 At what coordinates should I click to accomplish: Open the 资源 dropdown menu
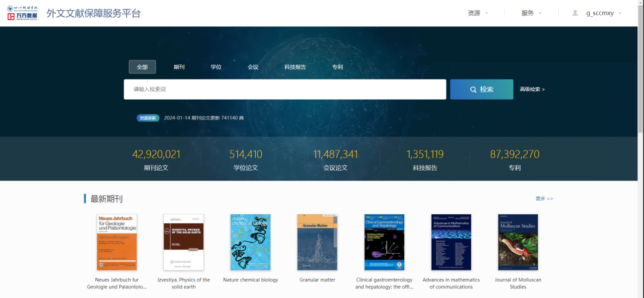[478, 13]
